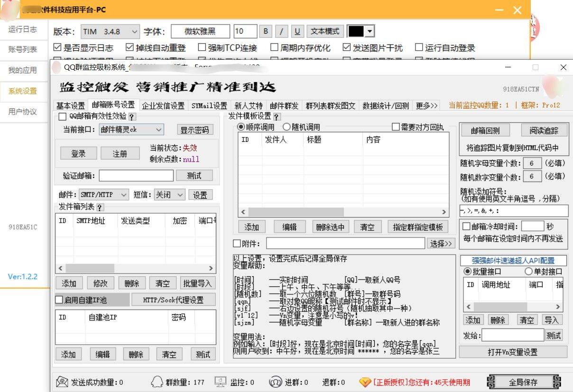Click the 验证邮箱 input field
This screenshot has width=573, height=392.
tap(136, 175)
